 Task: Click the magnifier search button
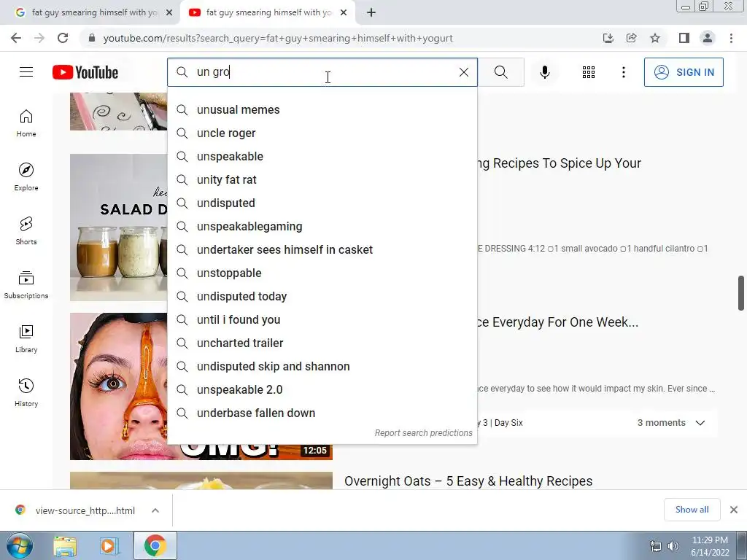(x=500, y=72)
